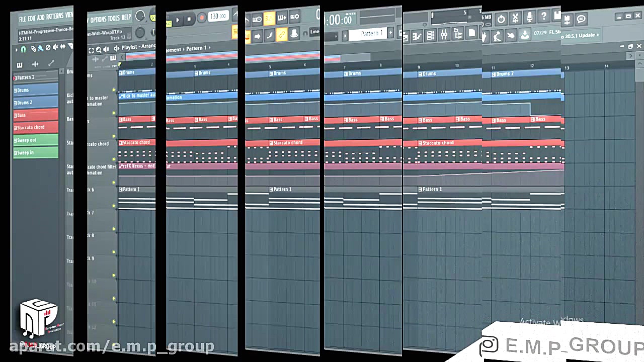The image size is (644, 362).
Task: Click the microphone recording icon
Action: (x=529, y=18)
